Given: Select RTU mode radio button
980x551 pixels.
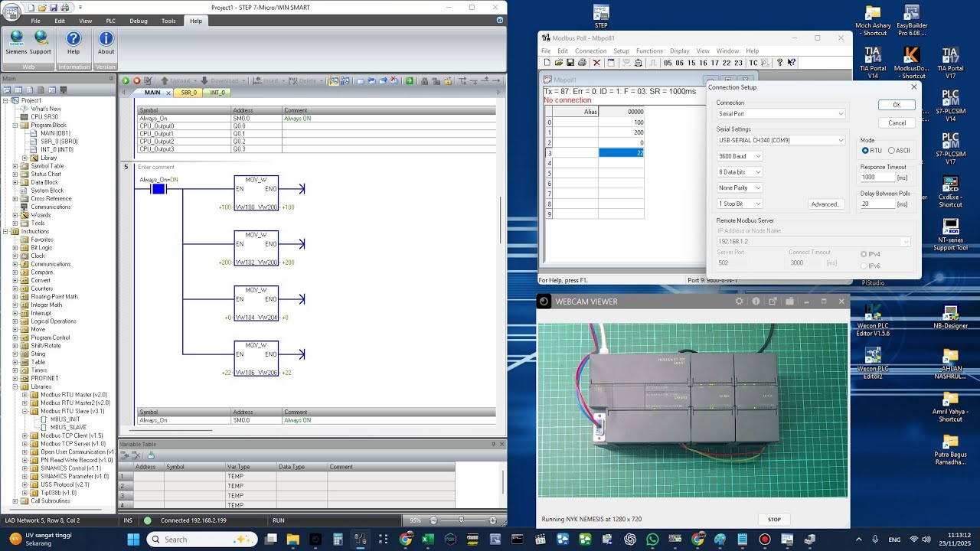Looking at the screenshot, I should (865, 151).
